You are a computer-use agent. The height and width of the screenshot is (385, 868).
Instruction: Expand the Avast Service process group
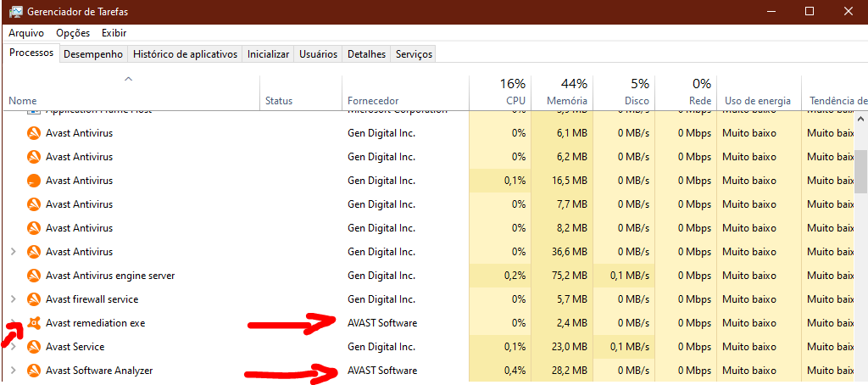(x=14, y=347)
